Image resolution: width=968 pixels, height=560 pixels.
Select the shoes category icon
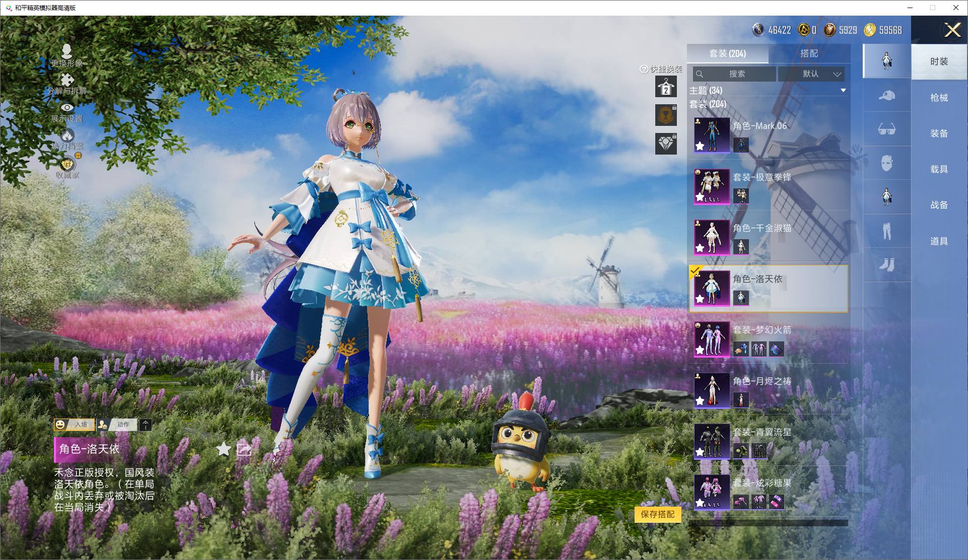[x=887, y=265]
